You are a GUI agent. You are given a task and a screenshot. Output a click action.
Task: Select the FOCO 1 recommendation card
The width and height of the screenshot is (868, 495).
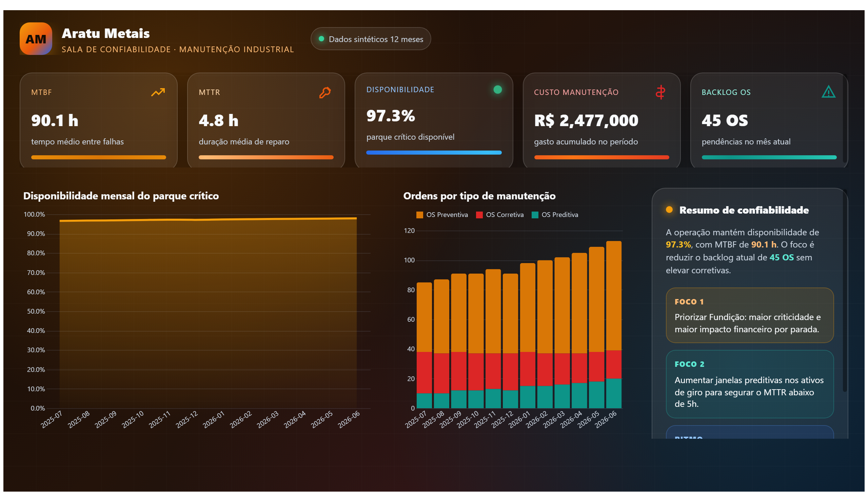(x=749, y=315)
